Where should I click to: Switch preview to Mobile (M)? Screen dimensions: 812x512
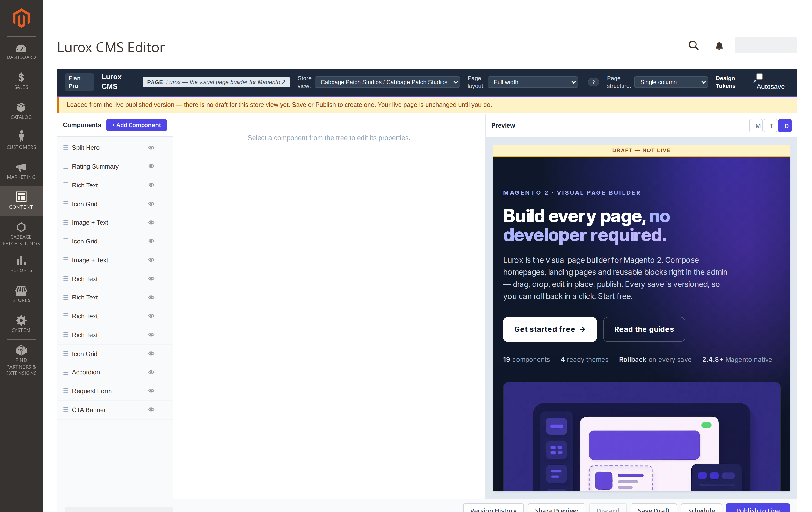point(756,126)
